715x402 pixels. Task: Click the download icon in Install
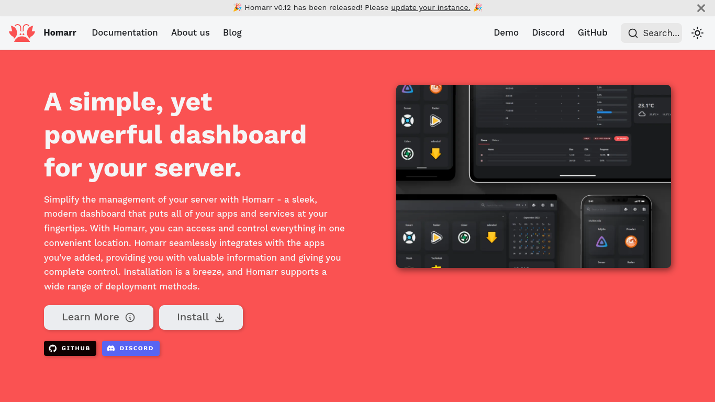click(219, 317)
